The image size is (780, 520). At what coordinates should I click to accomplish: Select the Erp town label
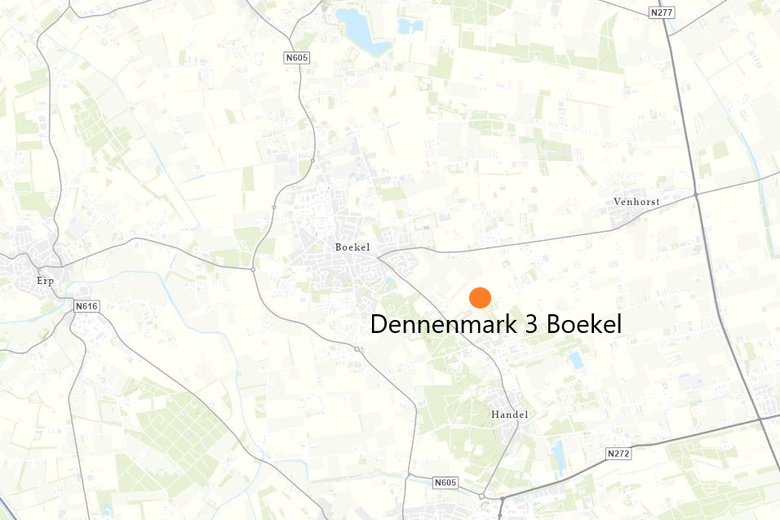45,281
